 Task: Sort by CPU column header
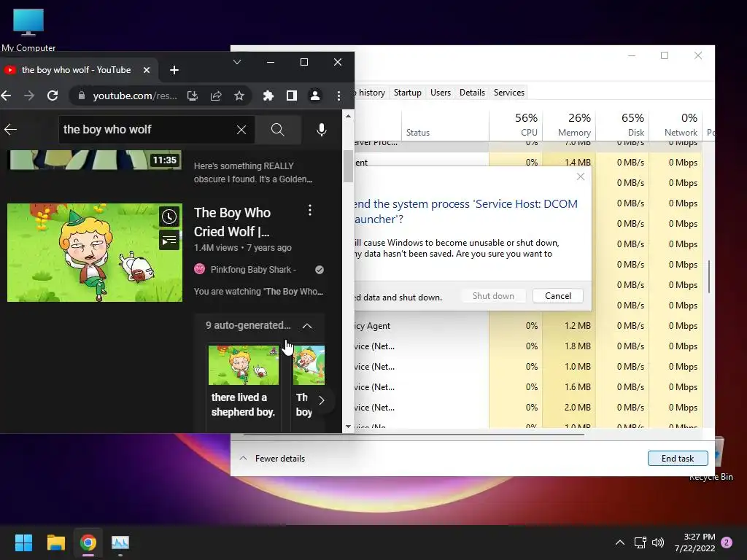516,125
